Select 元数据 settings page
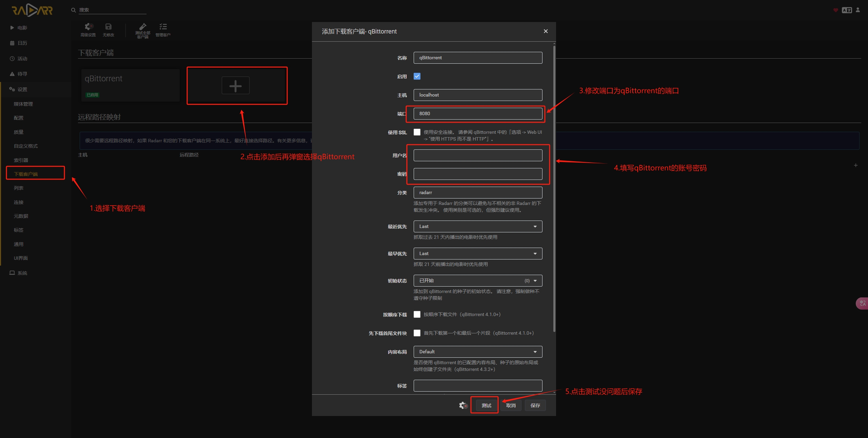 (x=21, y=216)
